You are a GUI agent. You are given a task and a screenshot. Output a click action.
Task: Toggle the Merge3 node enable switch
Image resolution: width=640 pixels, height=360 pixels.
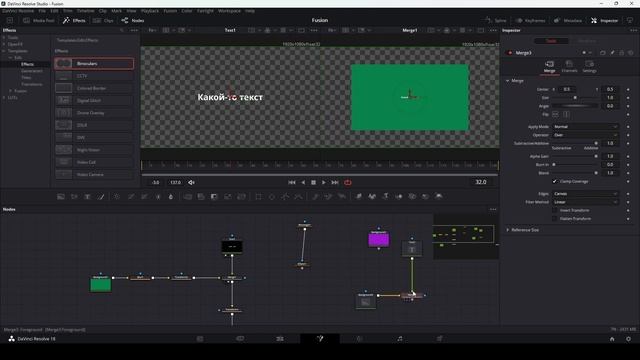[510, 53]
